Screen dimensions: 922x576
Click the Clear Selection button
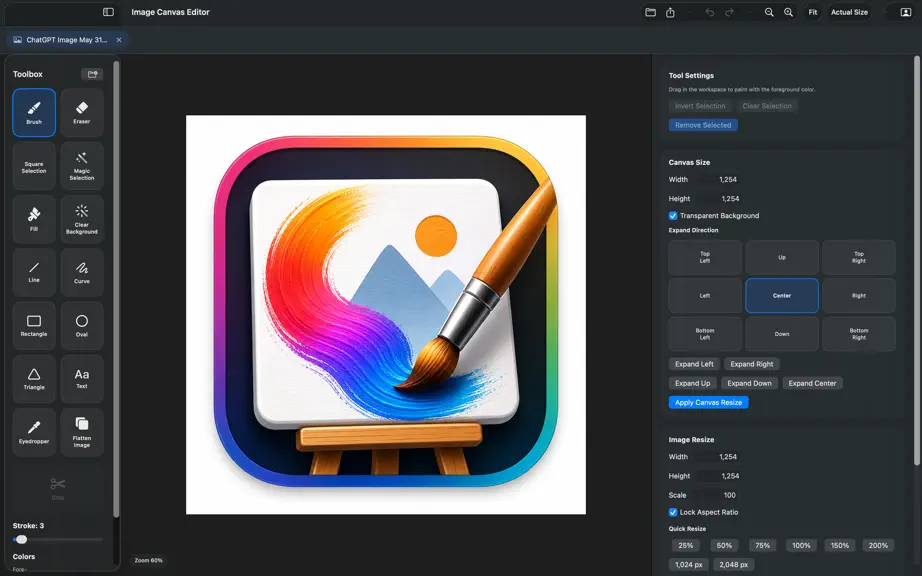(x=767, y=106)
